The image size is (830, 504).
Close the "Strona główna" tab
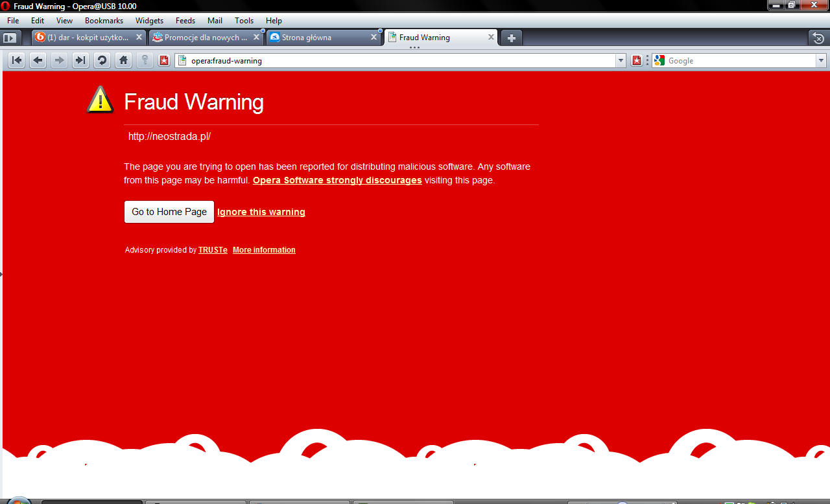point(373,38)
